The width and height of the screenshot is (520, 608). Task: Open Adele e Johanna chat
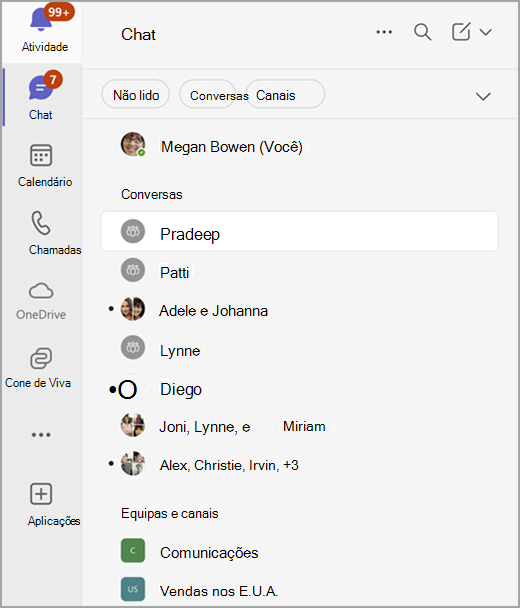coord(299,311)
